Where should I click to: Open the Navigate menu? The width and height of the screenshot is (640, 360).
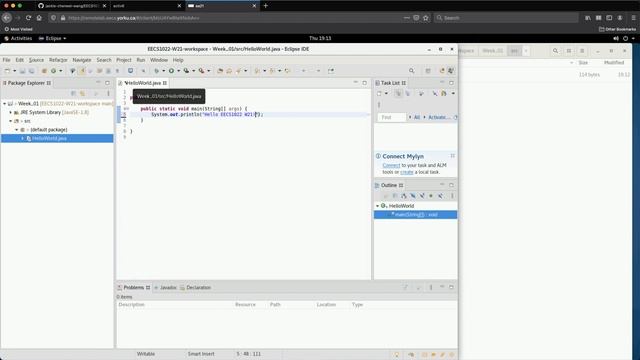[82, 60]
